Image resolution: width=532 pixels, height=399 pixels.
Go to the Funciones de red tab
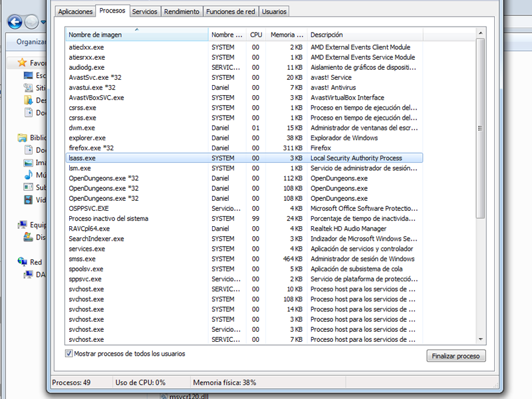pos(230,11)
